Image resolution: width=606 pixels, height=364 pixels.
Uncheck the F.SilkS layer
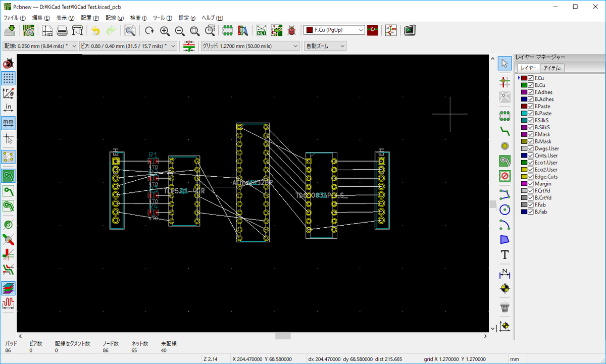pyautogui.click(x=531, y=120)
